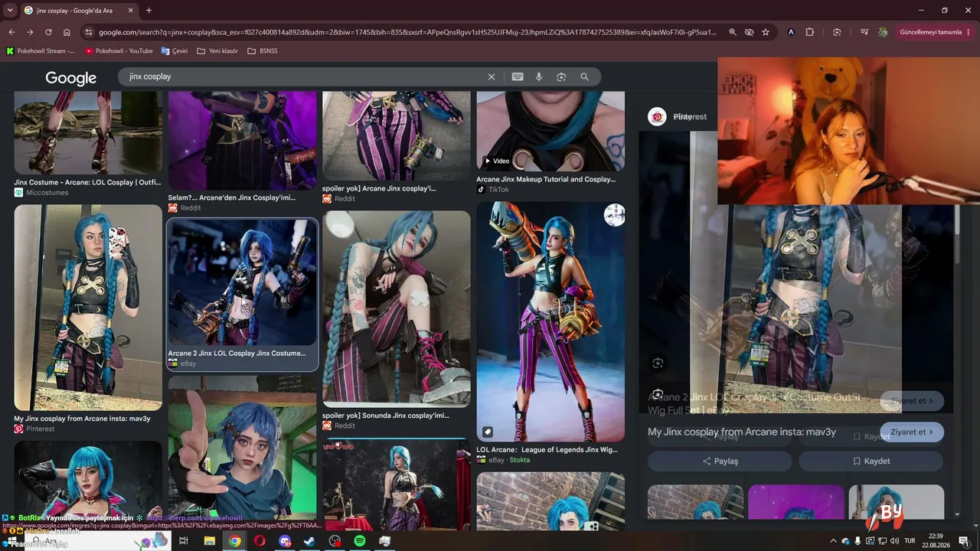This screenshot has width=980, height=551.
Task: Open the volume control in system tray
Action: [895, 541]
